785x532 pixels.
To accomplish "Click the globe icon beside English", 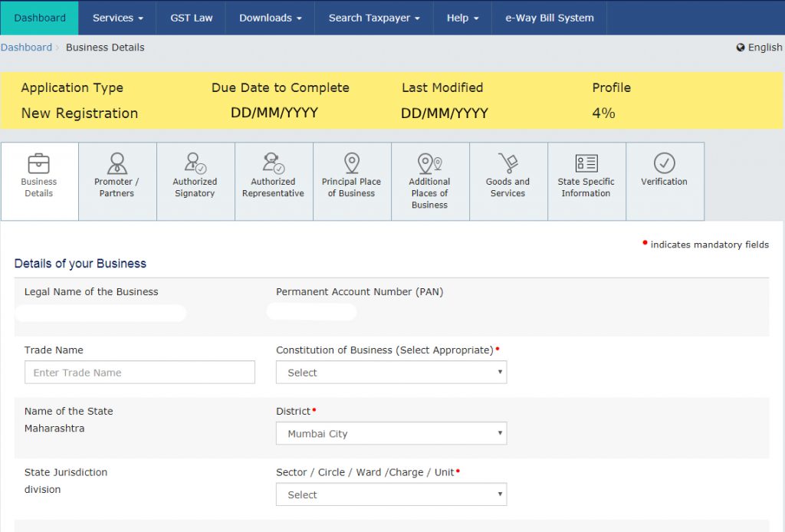I will [741, 48].
